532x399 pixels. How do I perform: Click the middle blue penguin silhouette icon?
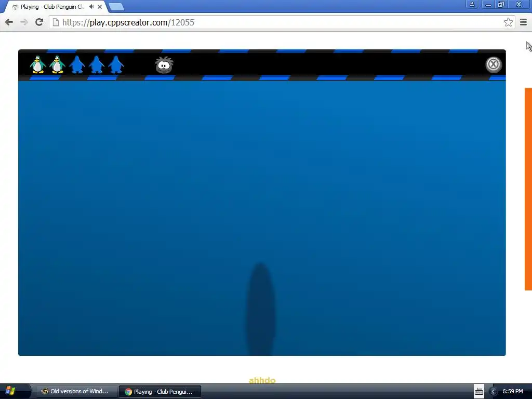(x=96, y=64)
